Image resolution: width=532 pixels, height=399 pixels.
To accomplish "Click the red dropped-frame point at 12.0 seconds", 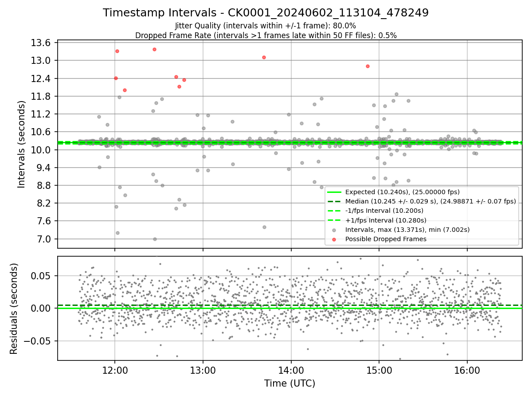I will [x=125, y=90].
